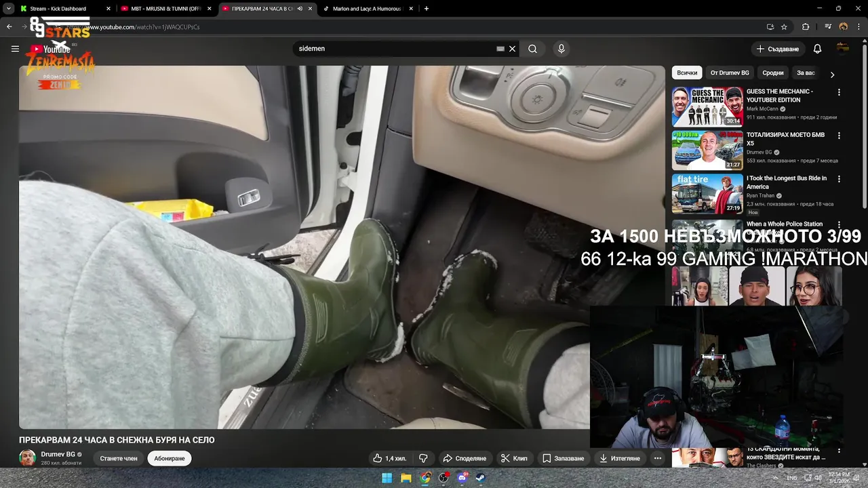Open YouTube notifications bell
The width and height of the screenshot is (868, 488).
pos(817,49)
